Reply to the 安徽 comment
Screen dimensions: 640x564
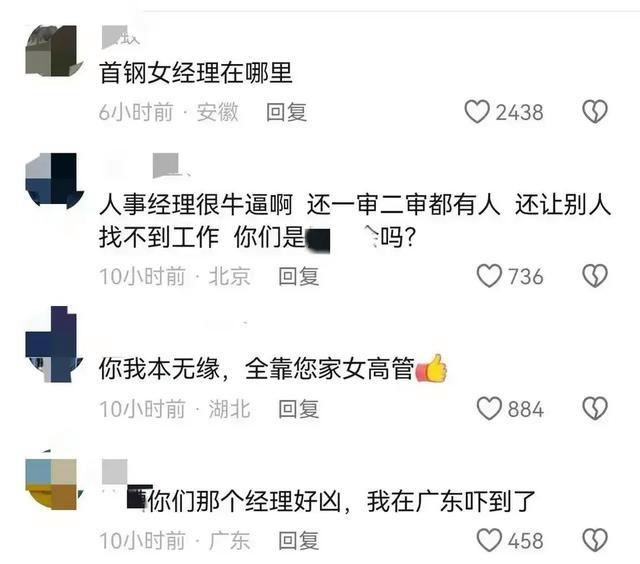[x=287, y=112]
